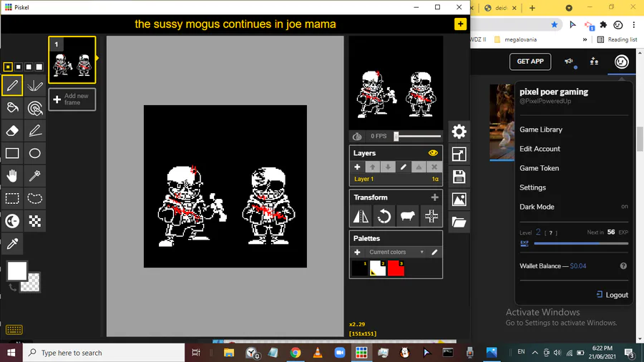Screen dimensions: 644x362
Task: Open the Save panel
Action: pyautogui.click(x=459, y=177)
